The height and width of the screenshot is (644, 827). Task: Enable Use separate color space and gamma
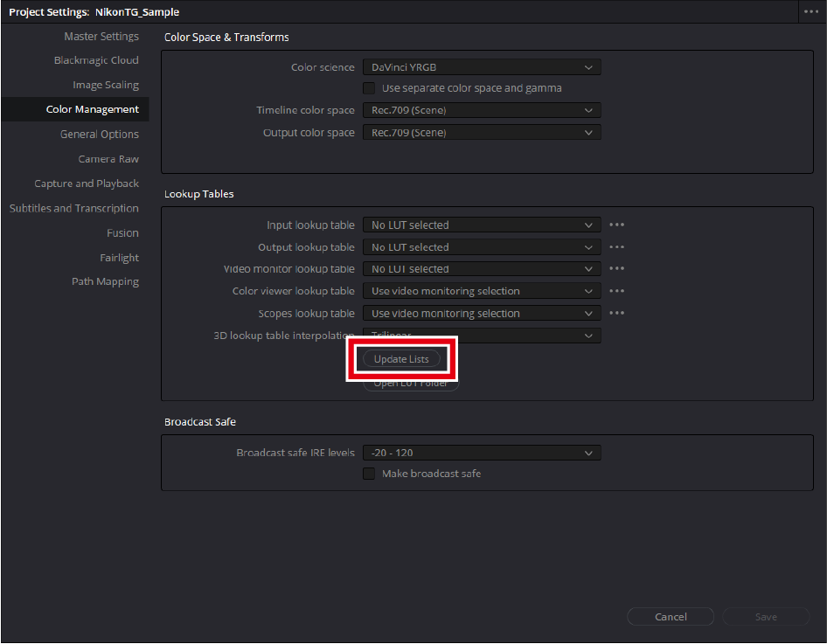(369, 88)
